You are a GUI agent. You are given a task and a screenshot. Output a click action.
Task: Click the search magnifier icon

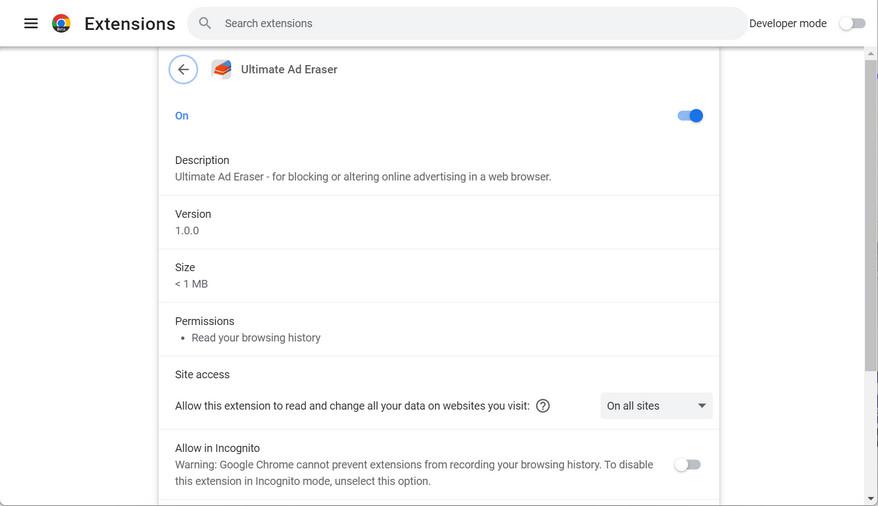point(205,23)
